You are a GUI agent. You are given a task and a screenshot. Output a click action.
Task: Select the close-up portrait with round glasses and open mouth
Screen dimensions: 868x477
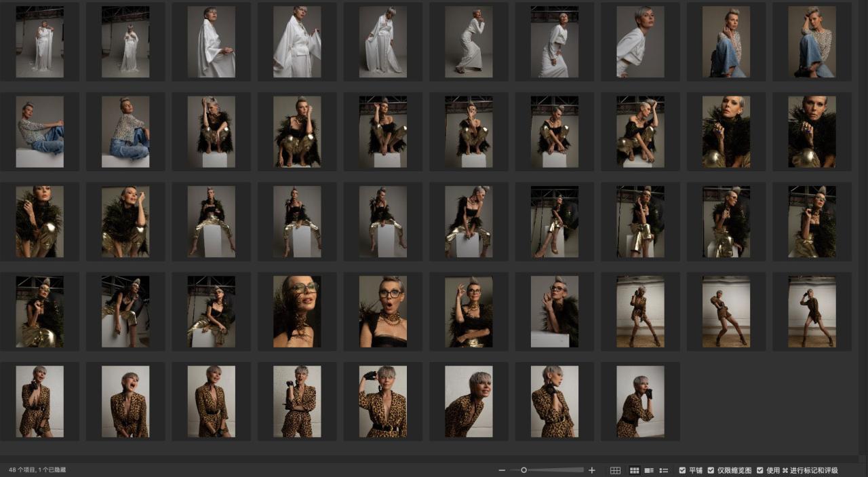(x=383, y=311)
